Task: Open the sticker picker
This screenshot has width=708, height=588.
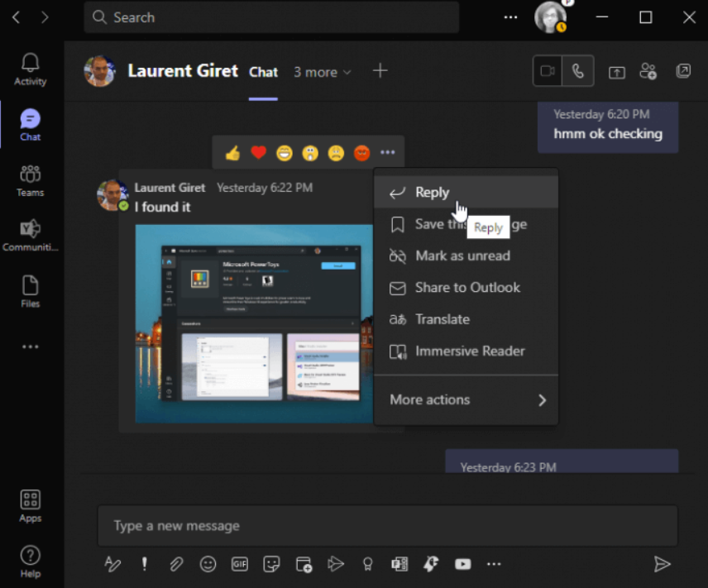Action: [x=271, y=564]
